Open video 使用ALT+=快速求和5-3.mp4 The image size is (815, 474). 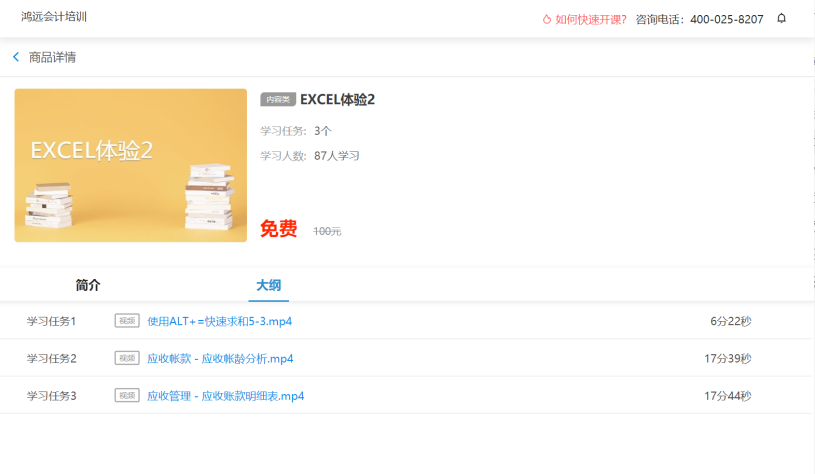pos(219,321)
